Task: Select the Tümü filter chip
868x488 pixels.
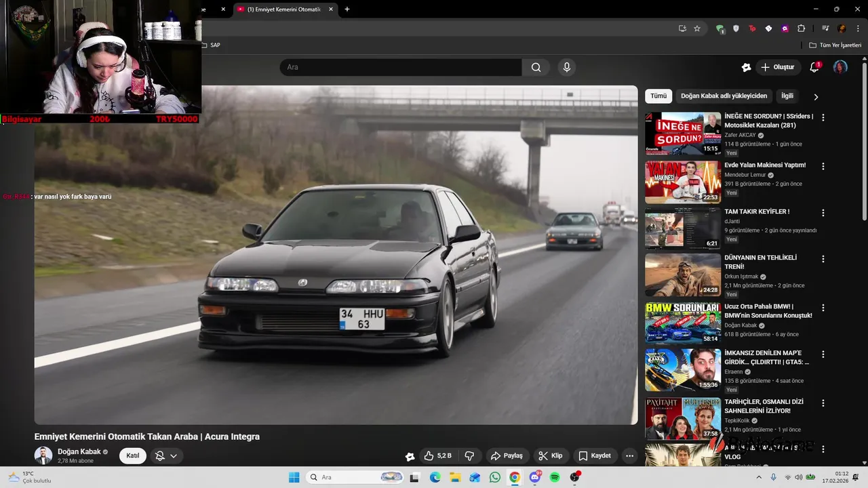Action: pyautogui.click(x=658, y=96)
